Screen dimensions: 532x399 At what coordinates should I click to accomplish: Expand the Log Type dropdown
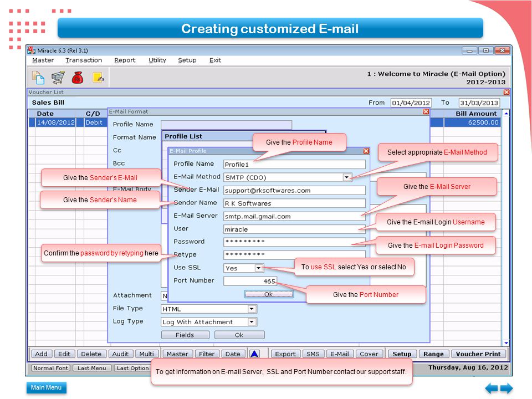252,321
